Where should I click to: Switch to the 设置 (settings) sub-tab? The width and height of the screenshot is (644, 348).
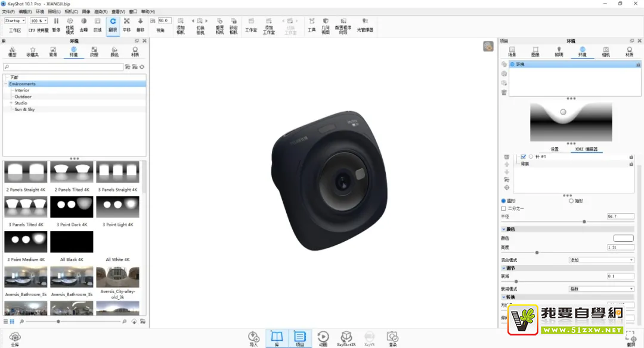point(554,149)
